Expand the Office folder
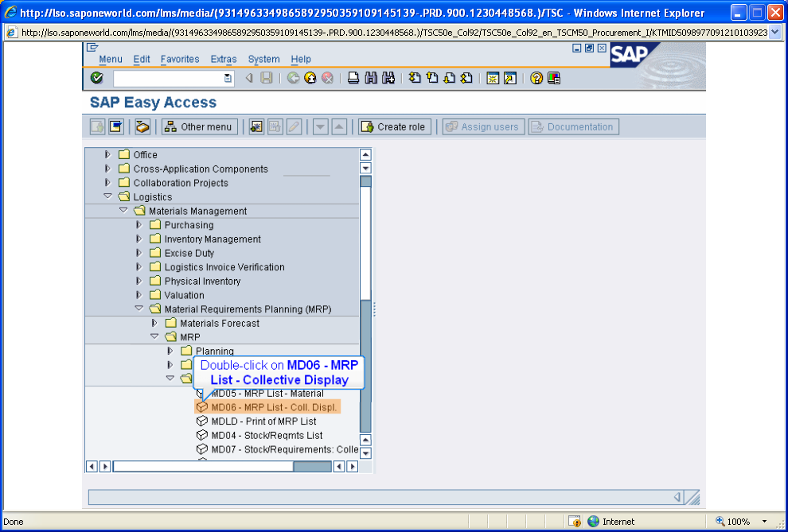 click(107, 154)
